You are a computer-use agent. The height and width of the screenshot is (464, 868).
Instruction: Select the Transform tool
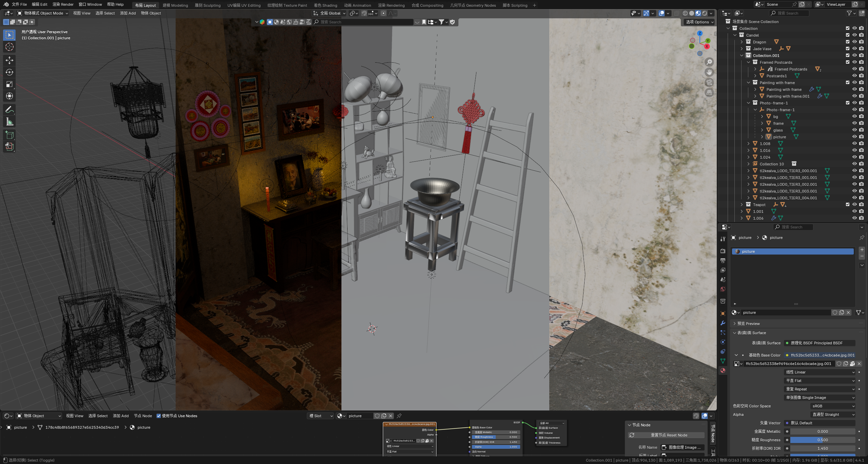tap(9, 96)
